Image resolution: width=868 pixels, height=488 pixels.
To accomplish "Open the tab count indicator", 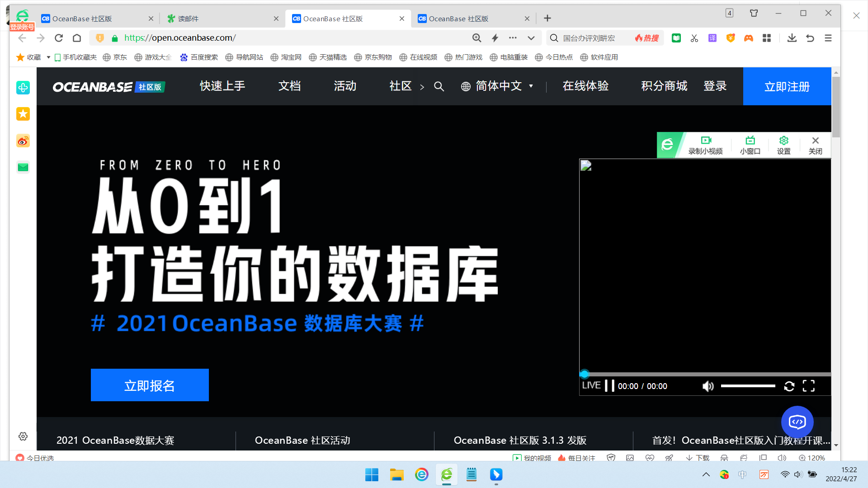I will click(x=729, y=13).
